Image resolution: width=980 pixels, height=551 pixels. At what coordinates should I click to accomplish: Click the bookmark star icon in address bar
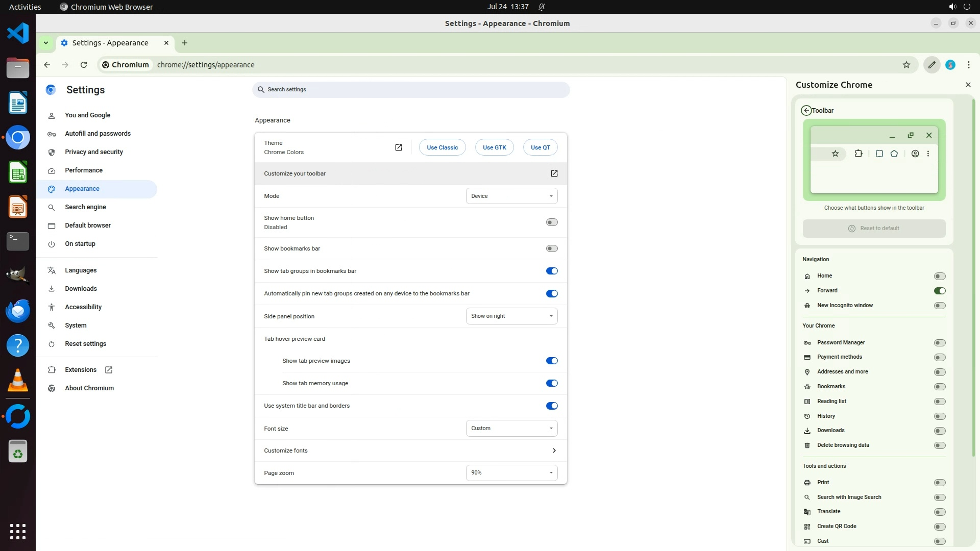coord(906,65)
